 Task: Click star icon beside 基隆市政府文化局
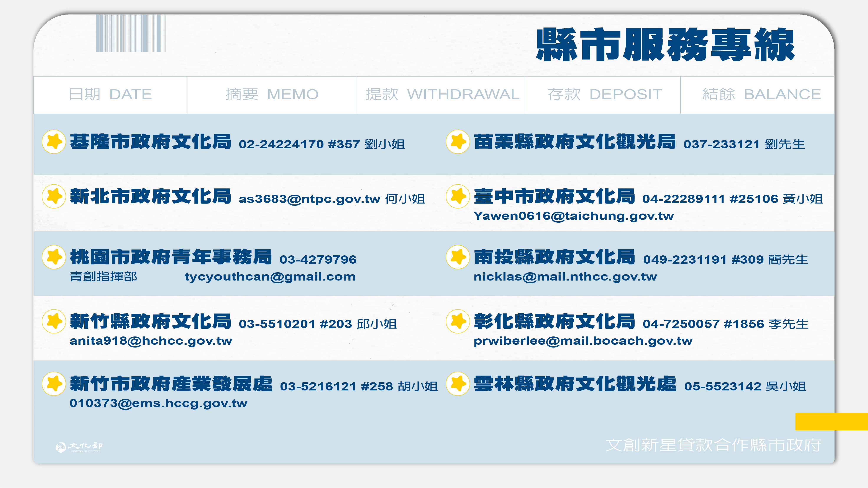54,141
